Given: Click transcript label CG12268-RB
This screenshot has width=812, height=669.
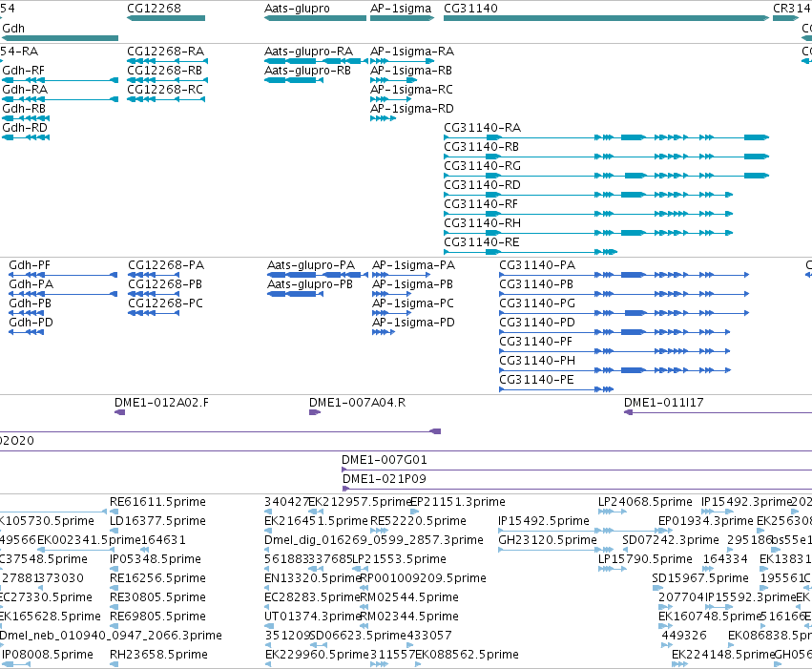Looking at the screenshot, I should click(165, 71).
